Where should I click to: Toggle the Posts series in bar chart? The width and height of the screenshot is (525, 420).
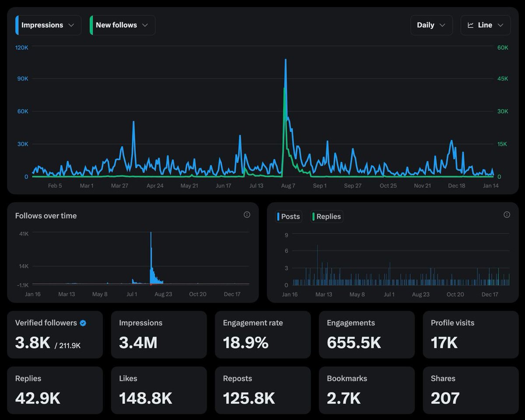289,217
